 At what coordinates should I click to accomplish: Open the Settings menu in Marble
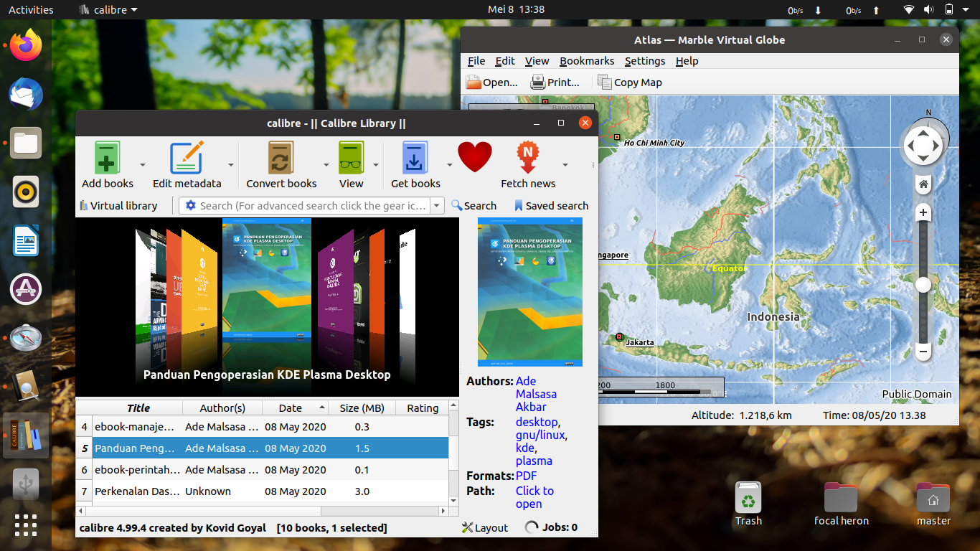point(645,61)
